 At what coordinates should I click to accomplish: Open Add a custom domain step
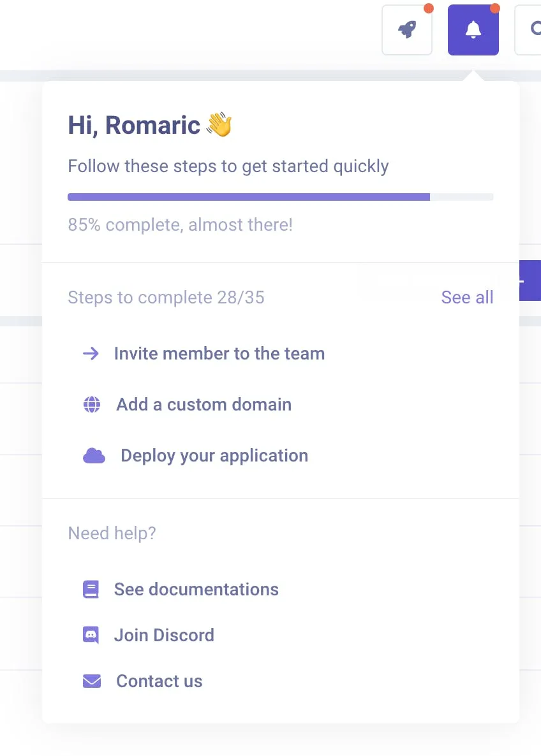point(204,404)
